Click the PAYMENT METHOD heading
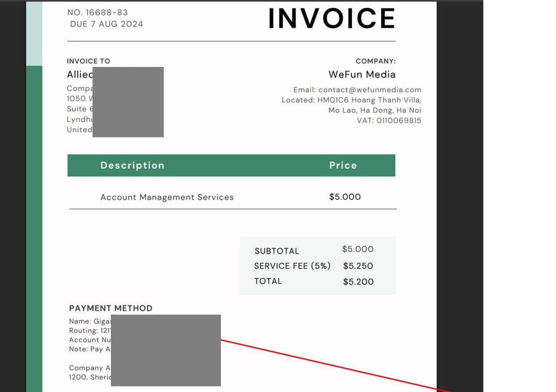 tap(110, 309)
